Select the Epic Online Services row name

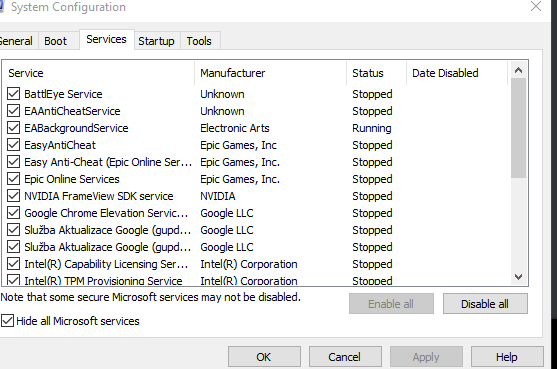72,179
